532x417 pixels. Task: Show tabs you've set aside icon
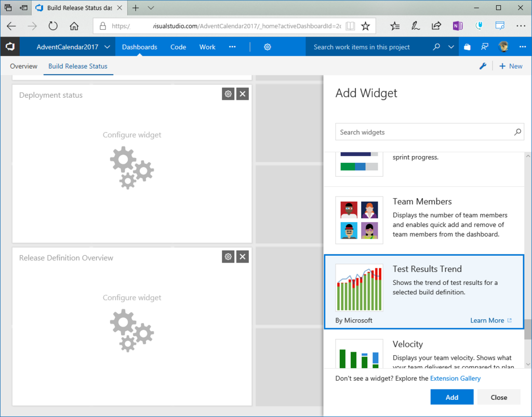8,7
